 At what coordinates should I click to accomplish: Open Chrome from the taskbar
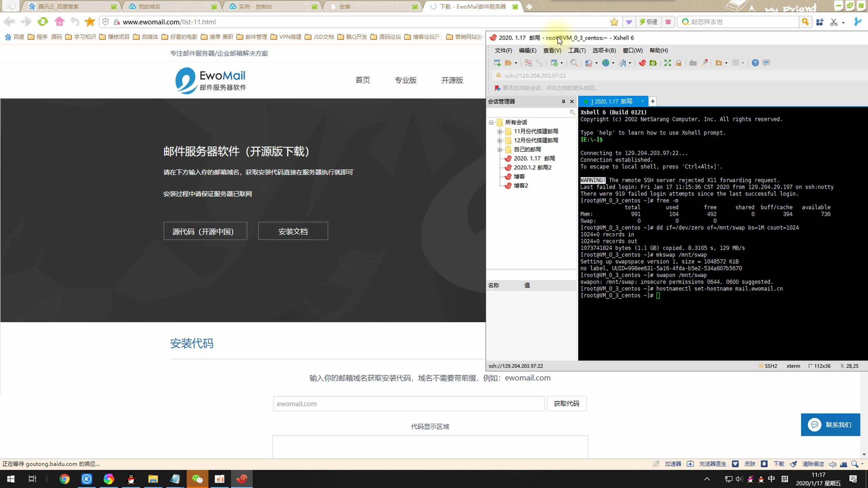pyautogui.click(x=64, y=479)
